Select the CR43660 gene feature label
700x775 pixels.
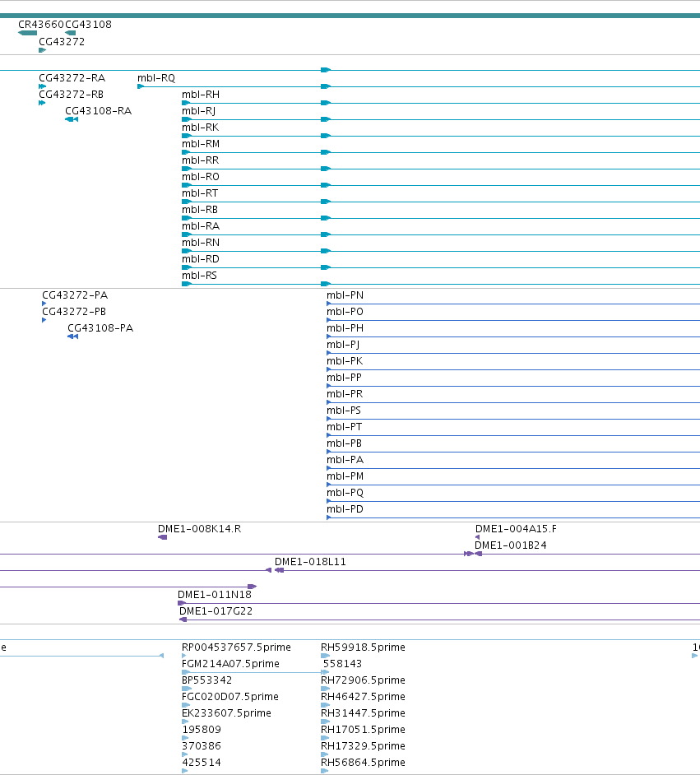[41, 24]
